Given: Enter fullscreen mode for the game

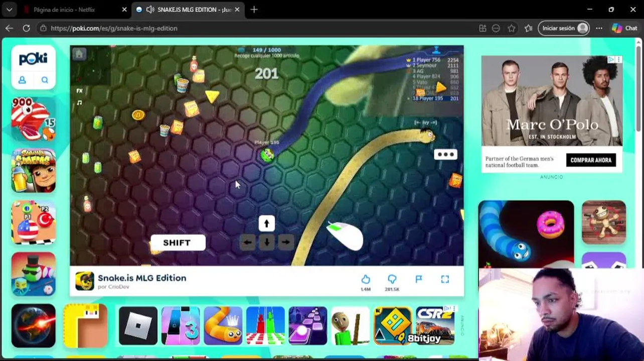Looking at the screenshot, I should coord(445,279).
